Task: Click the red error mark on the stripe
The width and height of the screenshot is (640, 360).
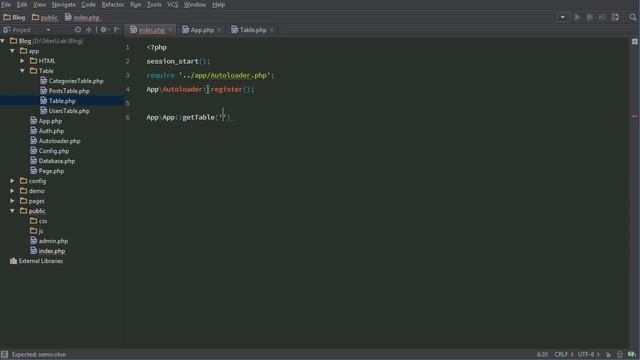Action: click(635, 117)
